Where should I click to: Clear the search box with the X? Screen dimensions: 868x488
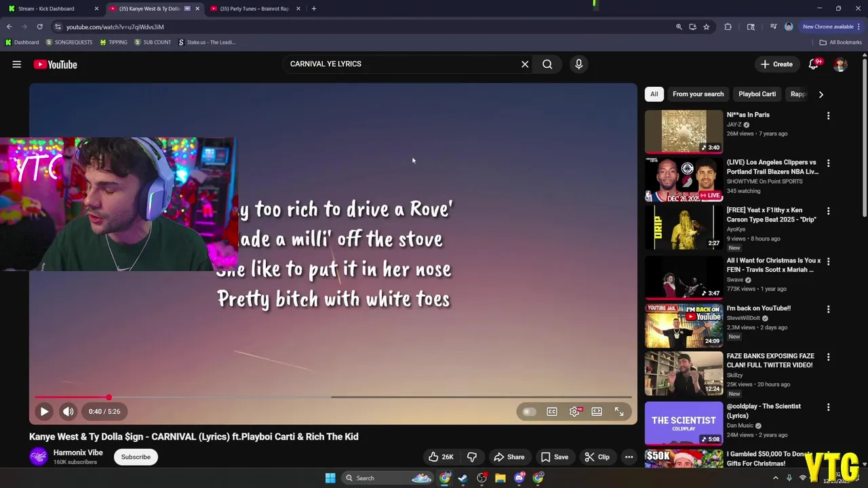pyautogui.click(x=525, y=64)
